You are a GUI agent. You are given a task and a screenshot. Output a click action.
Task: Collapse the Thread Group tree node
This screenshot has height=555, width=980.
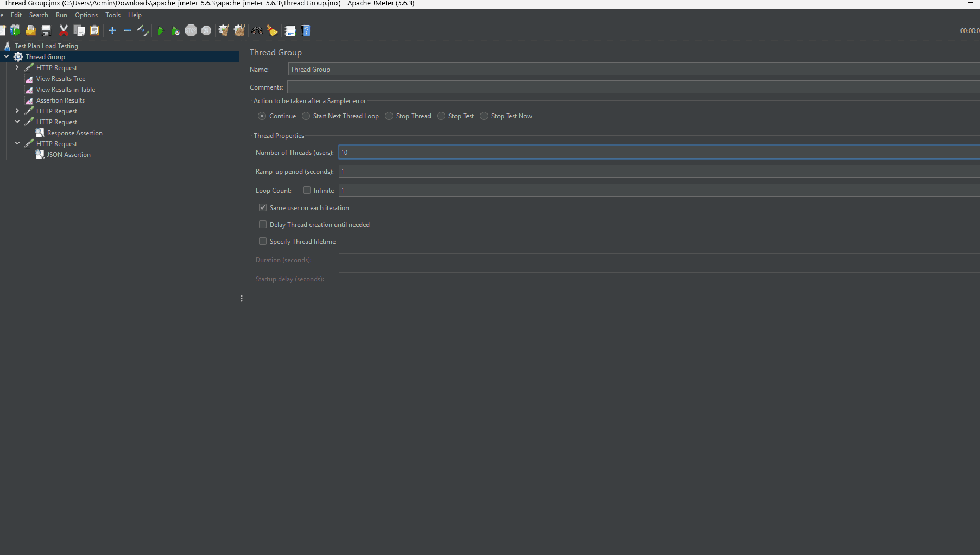[x=7, y=56]
